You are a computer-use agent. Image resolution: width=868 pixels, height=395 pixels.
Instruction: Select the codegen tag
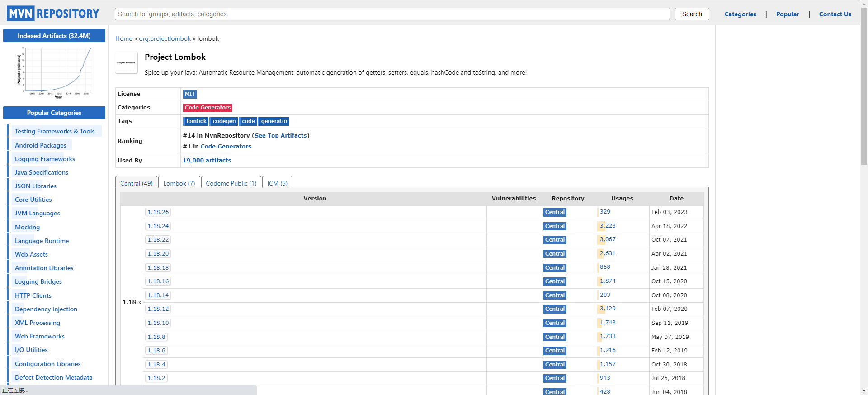[x=224, y=121]
